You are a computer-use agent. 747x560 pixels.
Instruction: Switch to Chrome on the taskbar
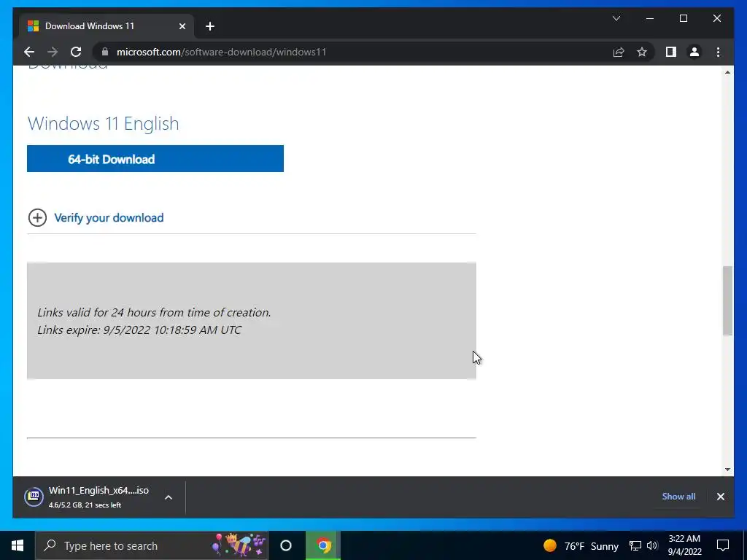point(323,545)
